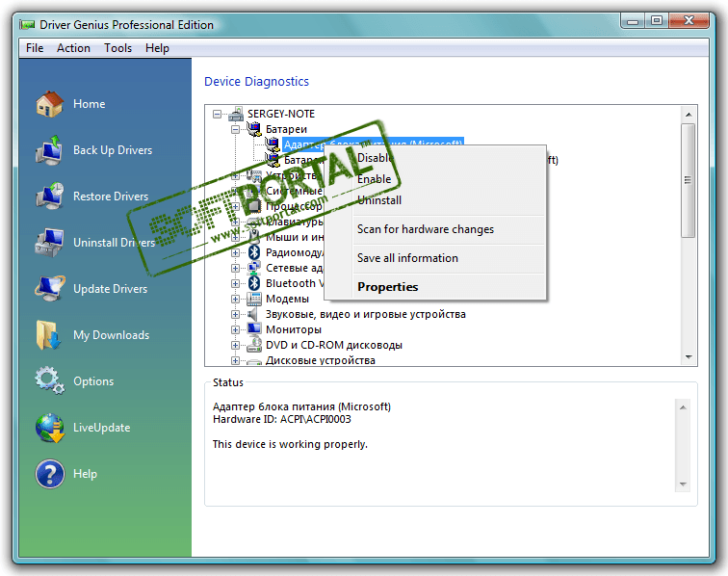Image resolution: width=728 pixels, height=576 pixels.
Task: Click the SERGEY-NOTE computer icon in tree
Action: (236, 114)
